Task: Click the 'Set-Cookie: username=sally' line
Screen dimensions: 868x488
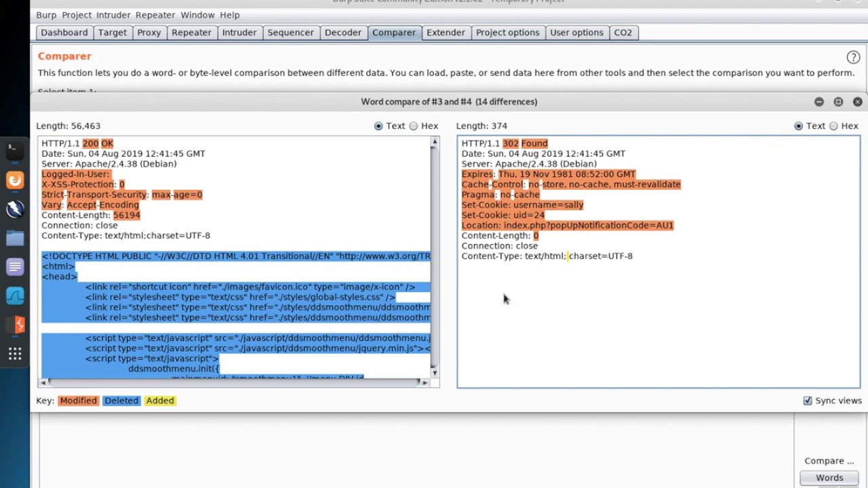Action: click(x=522, y=205)
